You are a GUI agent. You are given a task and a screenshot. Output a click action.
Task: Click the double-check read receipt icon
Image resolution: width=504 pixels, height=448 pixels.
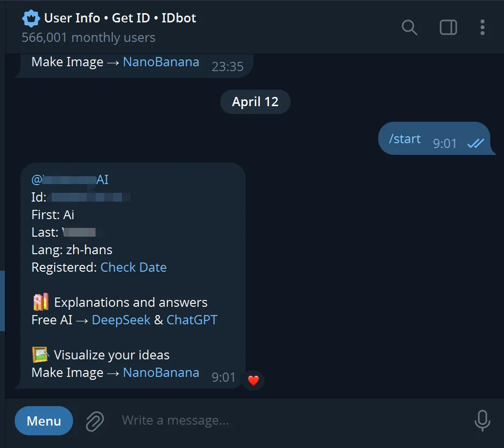pos(475,143)
